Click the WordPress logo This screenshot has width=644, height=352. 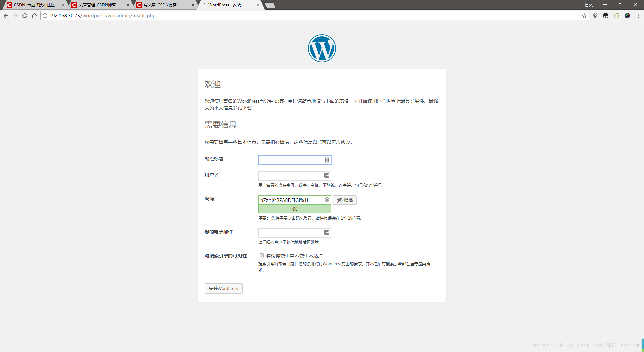(x=322, y=48)
